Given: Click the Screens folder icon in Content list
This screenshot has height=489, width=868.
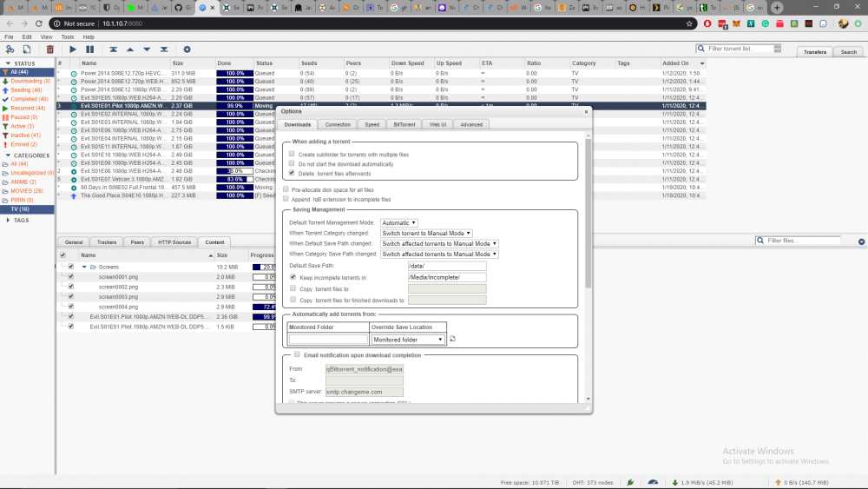Looking at the screenshot, I should click(93, 267).
